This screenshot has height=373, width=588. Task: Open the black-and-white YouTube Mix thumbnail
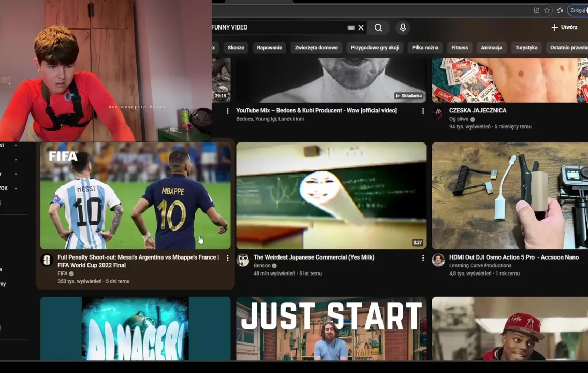click(x=331, y=80)
